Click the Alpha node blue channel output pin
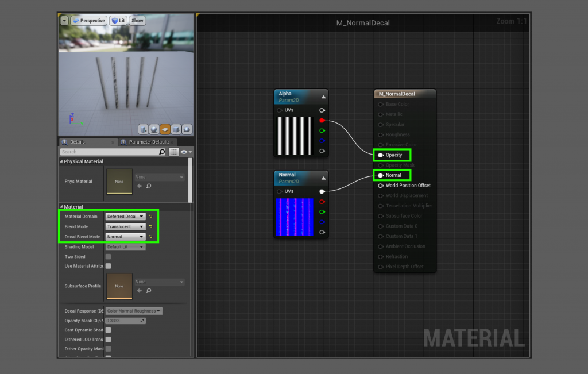Image resolution: width=588 pixels, height=374 pixels. pos(322,141)
